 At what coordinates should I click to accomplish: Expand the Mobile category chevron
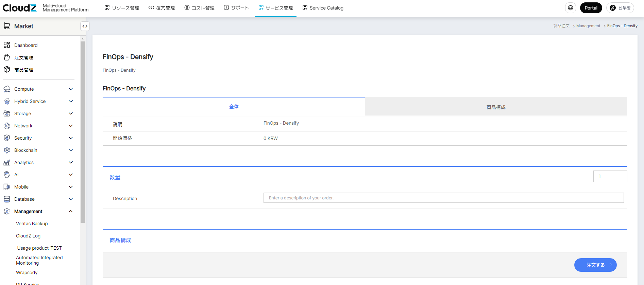tap(71, 187)
